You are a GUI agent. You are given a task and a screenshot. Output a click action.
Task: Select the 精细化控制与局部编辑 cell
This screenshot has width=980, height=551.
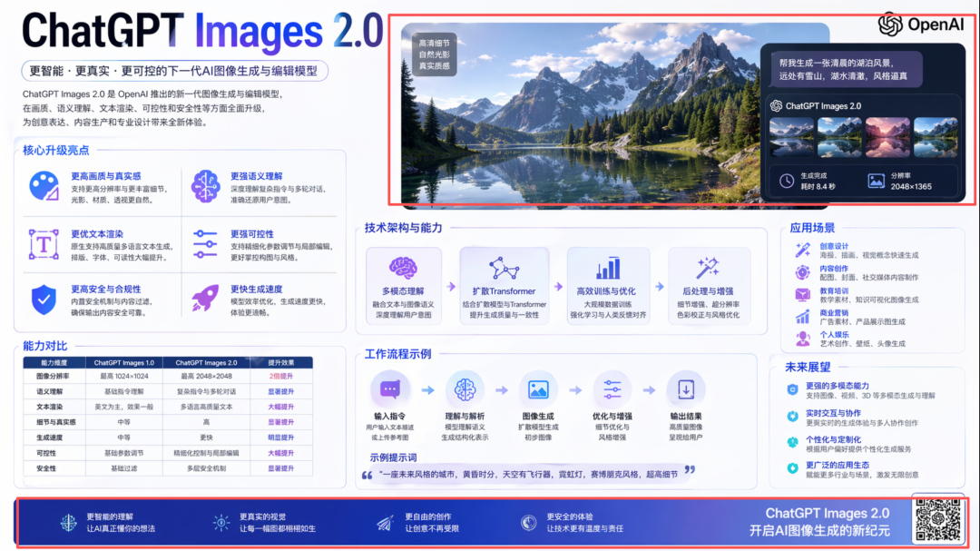206,453
